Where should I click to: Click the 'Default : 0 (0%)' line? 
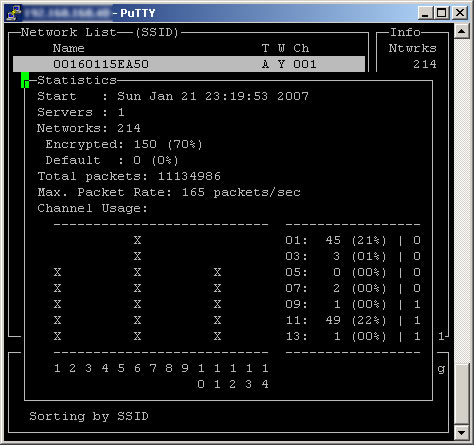(x=112, y=160)
